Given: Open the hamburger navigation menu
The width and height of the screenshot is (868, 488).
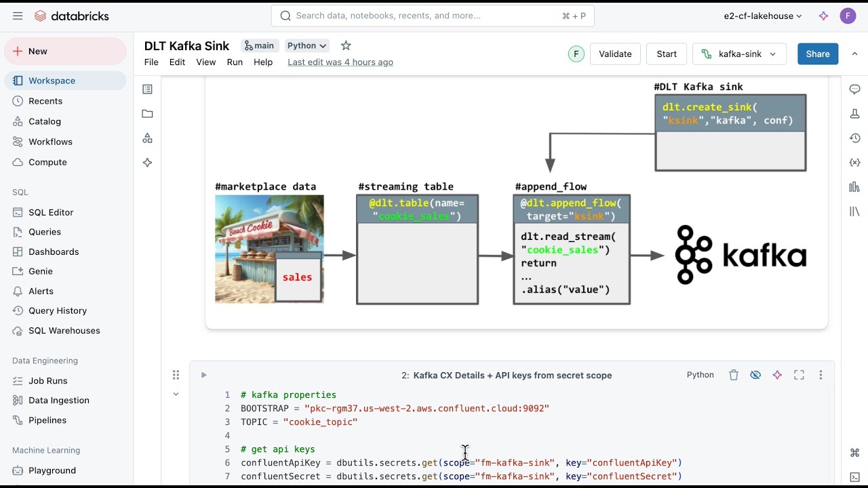Looking at the screenshot, I should [18, 16].
